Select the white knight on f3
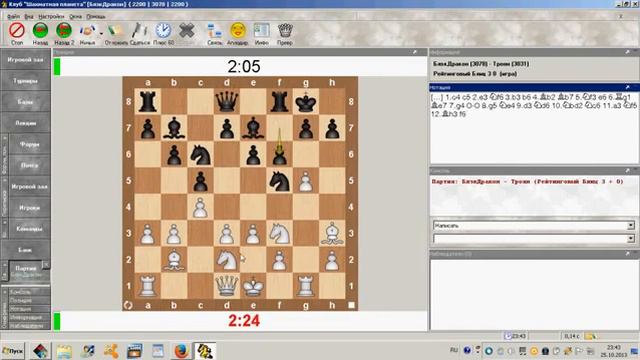 (x=280, y=233)
